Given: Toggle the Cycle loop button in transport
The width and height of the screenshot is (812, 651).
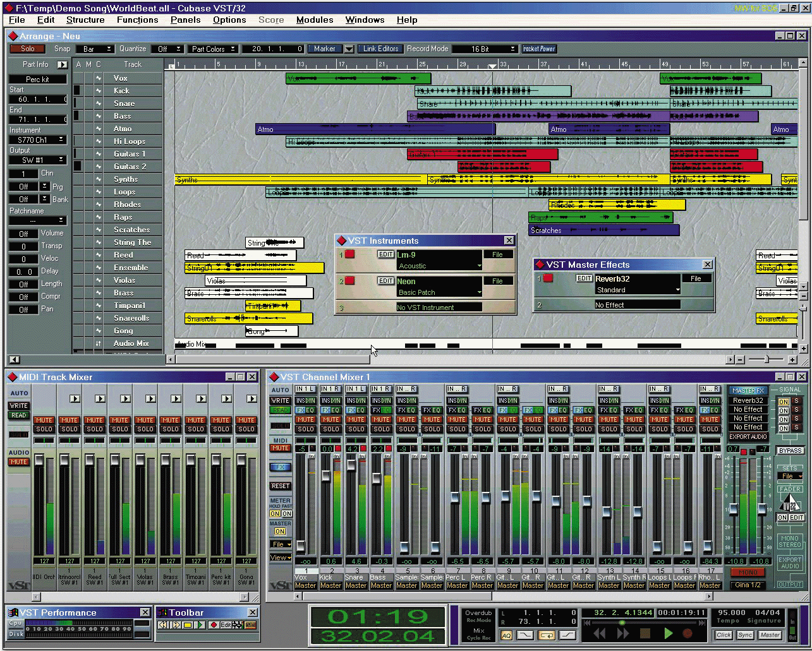Looking at the screenshot, I should (547, 635).
